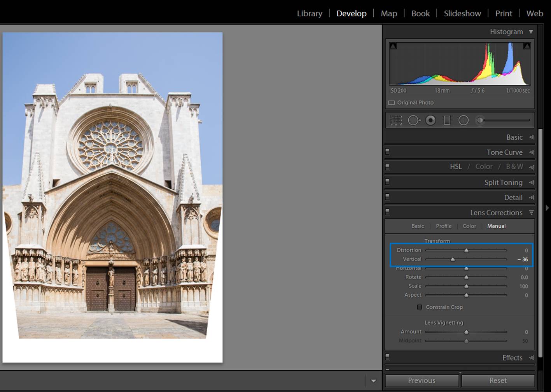Click the cathedral photo preview
The image size is (551, 392).
point(112,198)
